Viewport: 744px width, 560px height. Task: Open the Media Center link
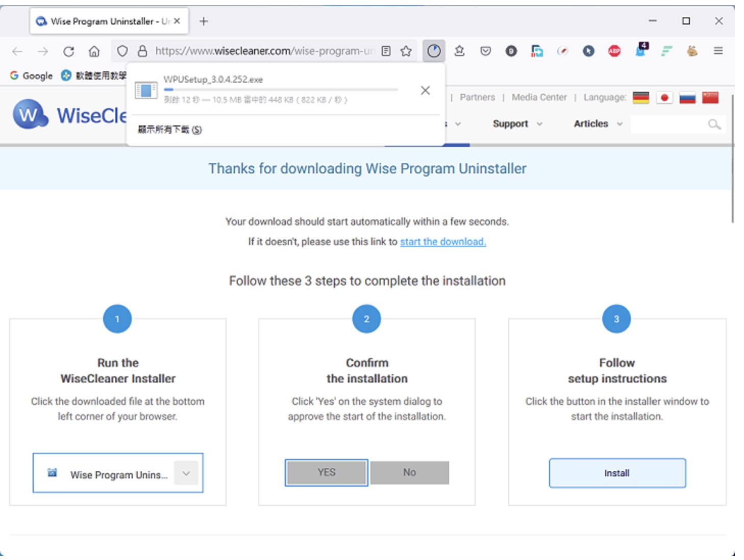[539, 97]
